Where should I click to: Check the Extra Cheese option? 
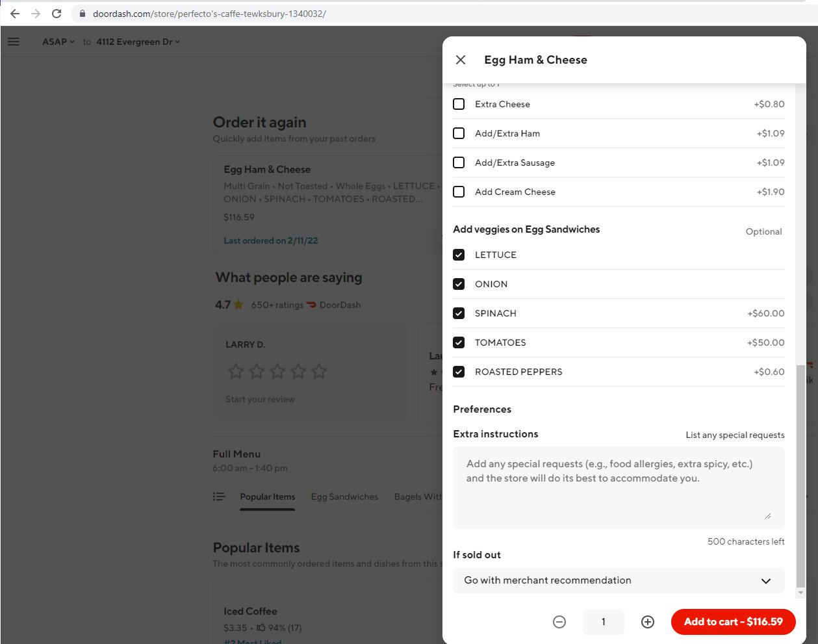click(x=459, y=104)
